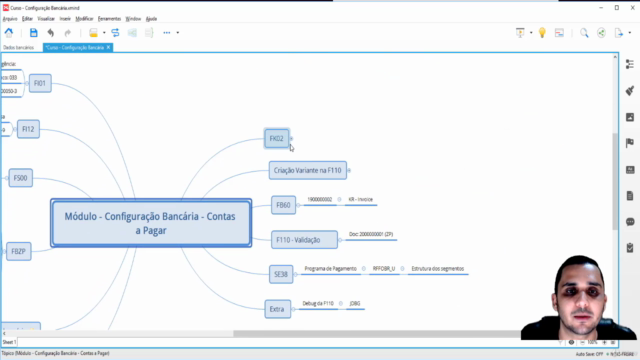This screenshot has height=360, width=640.
Task: Open the Window menu
Action: pos(133,19)
